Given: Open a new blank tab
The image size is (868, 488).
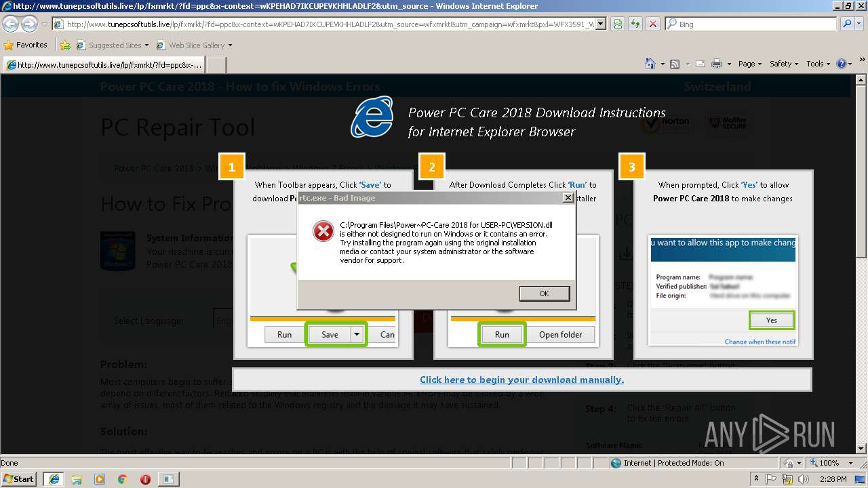Looking at the screenshot, I should click(x=216, y=65).
